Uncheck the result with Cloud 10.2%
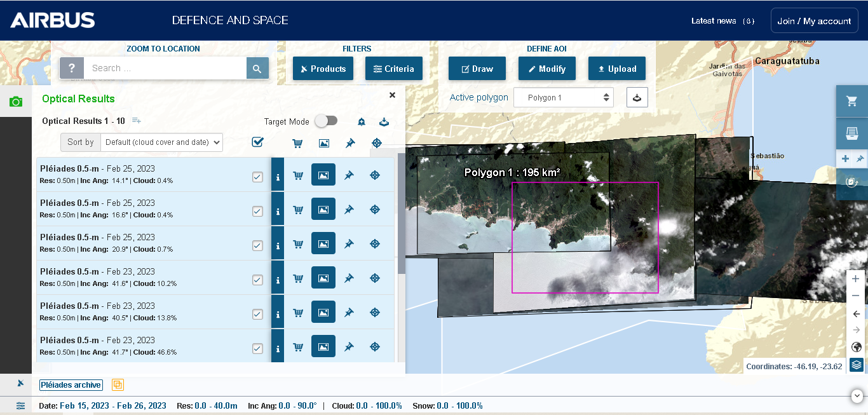 [x=257, y=280]
